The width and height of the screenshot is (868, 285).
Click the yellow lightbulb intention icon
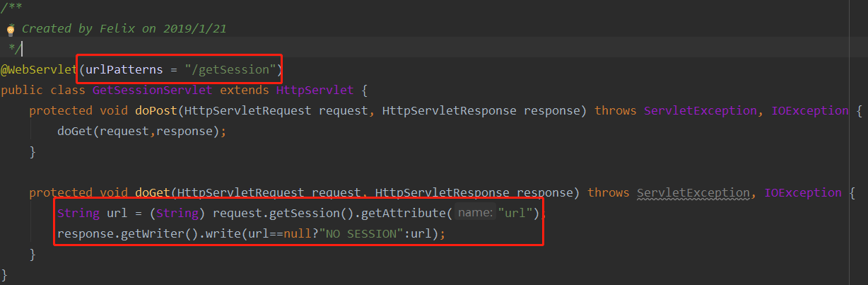point(11,30)
